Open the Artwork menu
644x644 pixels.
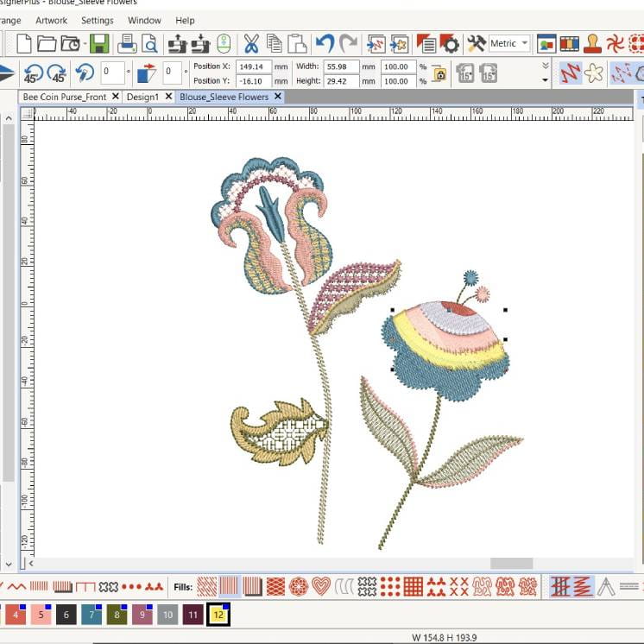point(52,20)
